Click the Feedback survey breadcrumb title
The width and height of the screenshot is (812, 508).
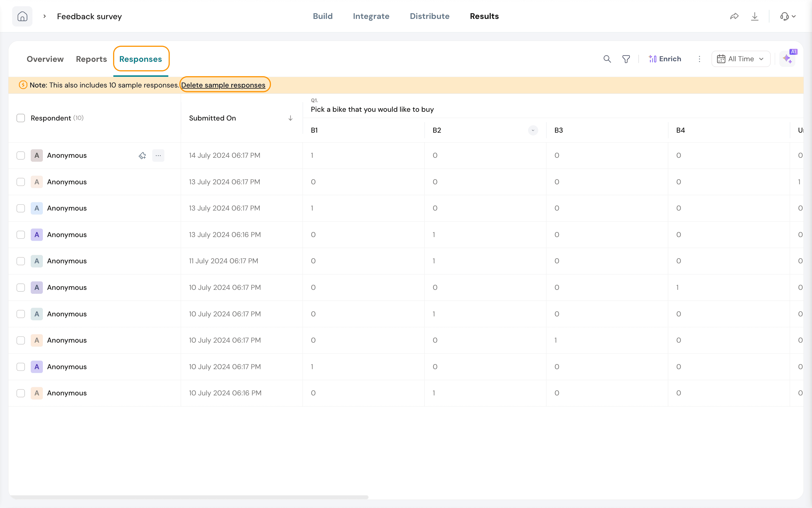pyautogui.click(x=89, y=16)
